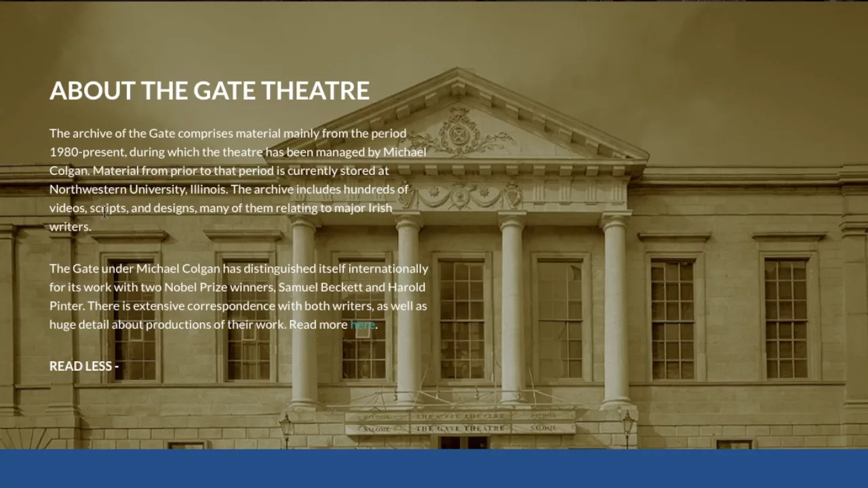Collapse text with READ LESS - button

pyautogui.click(x=84, y=366)
